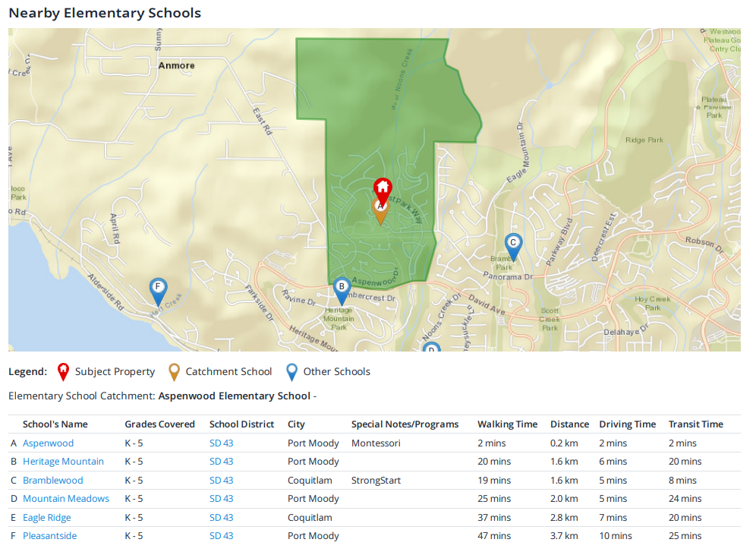Click the 2.8 km distance value
This screenshot has width=756, height=555.
(x=564, y=517)
